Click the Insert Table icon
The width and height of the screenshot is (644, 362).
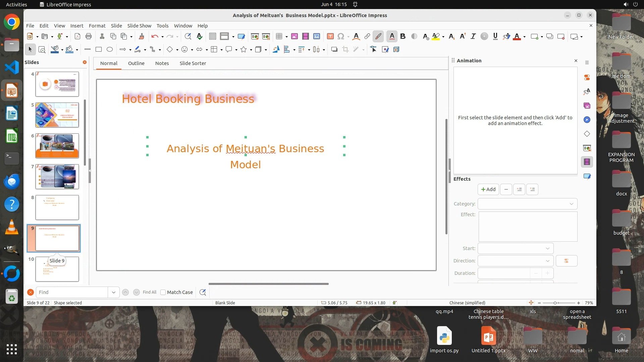(279, 37)
